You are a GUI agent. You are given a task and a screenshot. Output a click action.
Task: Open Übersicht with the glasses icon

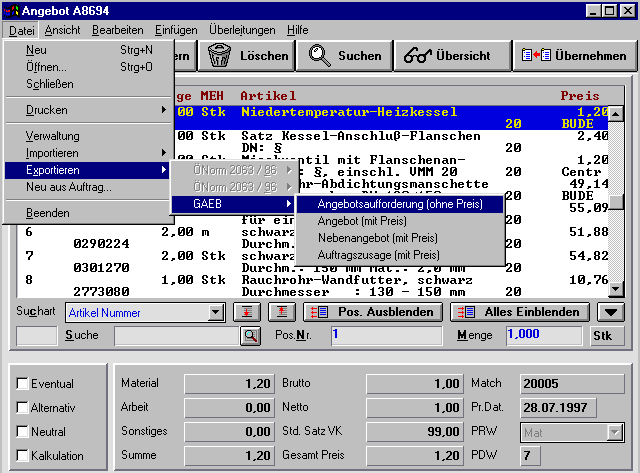pos(448,56)
